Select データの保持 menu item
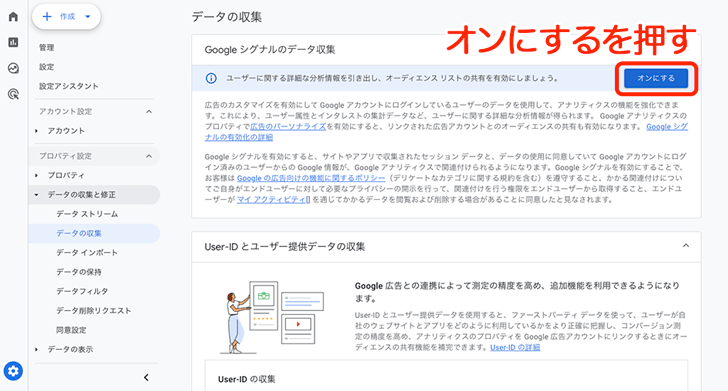This screenshot has height=391, width=728. point(79,272)
